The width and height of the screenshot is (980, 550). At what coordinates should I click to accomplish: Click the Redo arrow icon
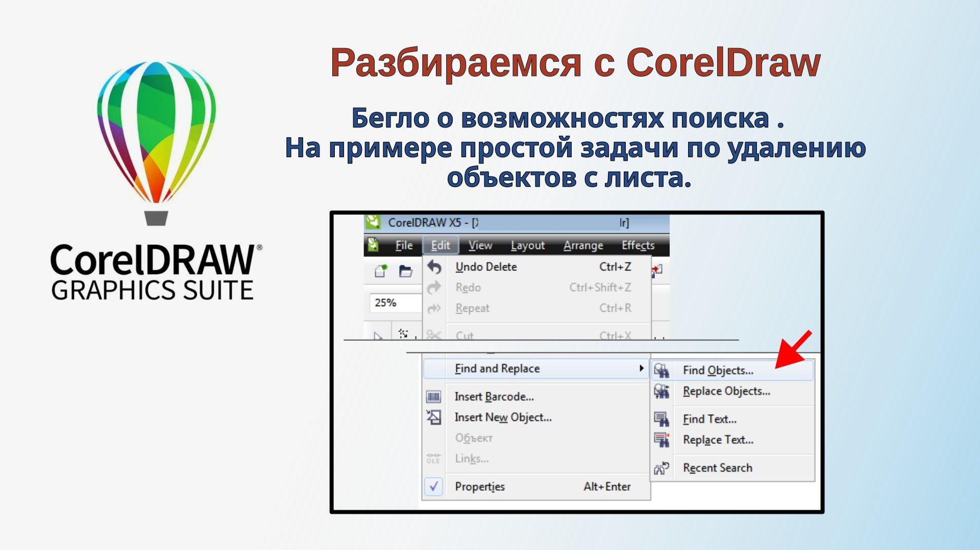433,287
